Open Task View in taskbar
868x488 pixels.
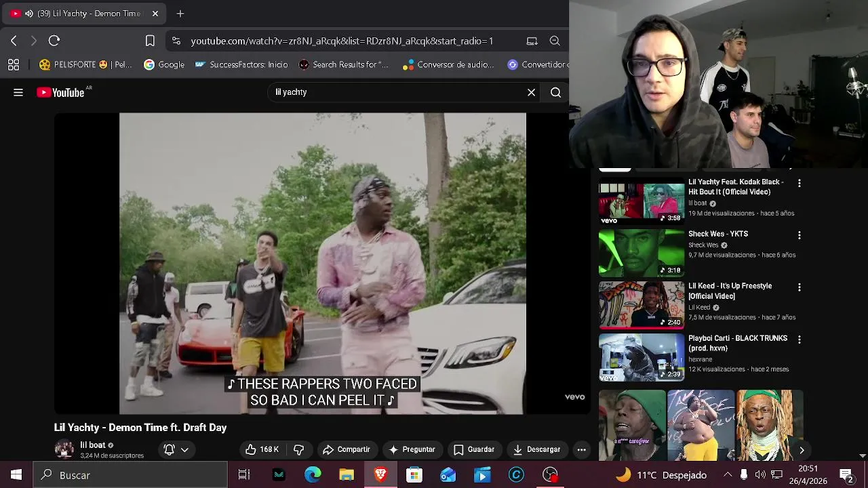[244, 475]
